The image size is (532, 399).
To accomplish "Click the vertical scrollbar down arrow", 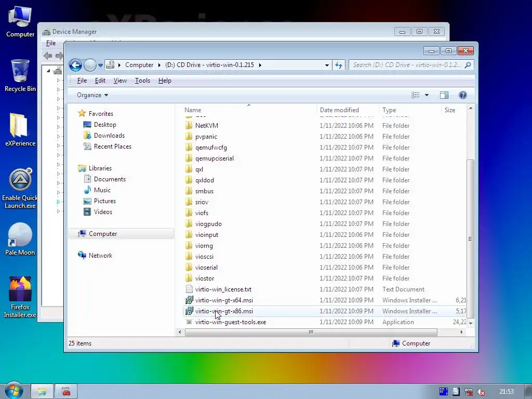I will 471,323.
